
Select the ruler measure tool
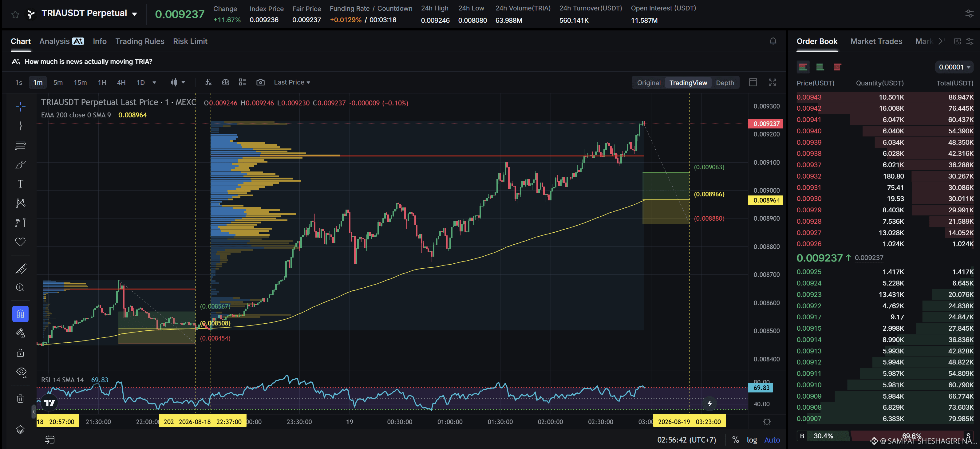point(21,269)
